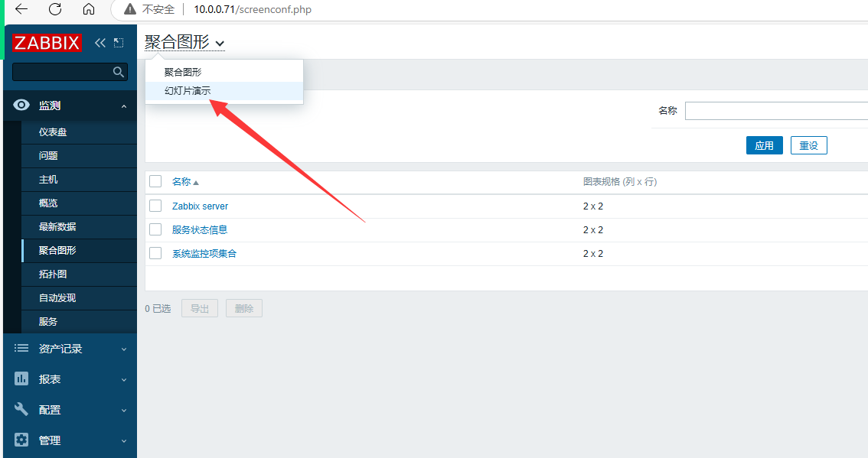Viewport: 868px width, 458px height.
Task: Expand the 报表 menu section
Action: (x=124, y=380)
